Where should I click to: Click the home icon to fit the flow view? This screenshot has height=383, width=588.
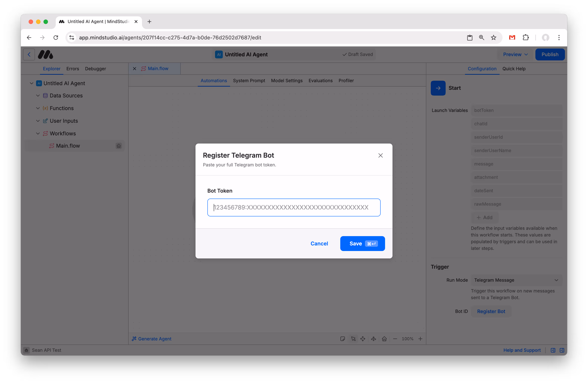384,339
